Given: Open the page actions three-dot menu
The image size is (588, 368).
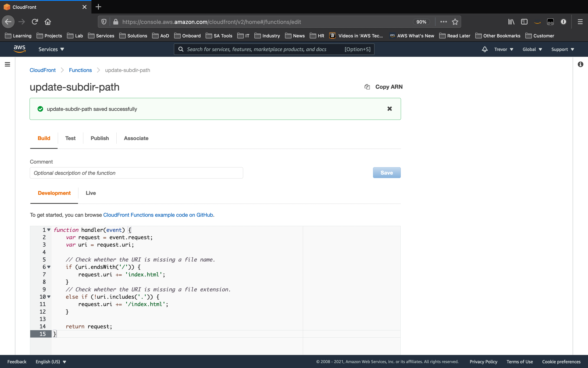Looking at the screenshot, I should pos(443,22).
